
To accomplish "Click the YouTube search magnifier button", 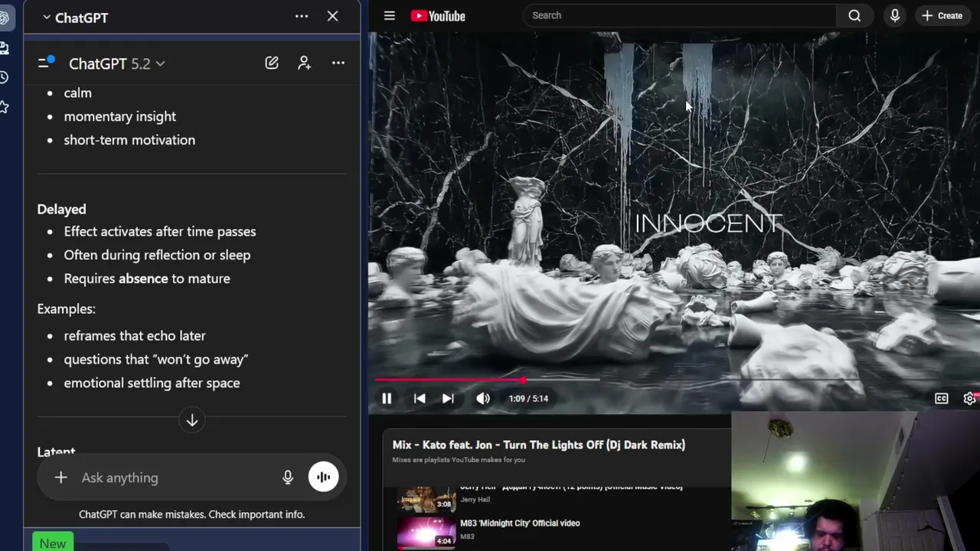I will (854, 15).
